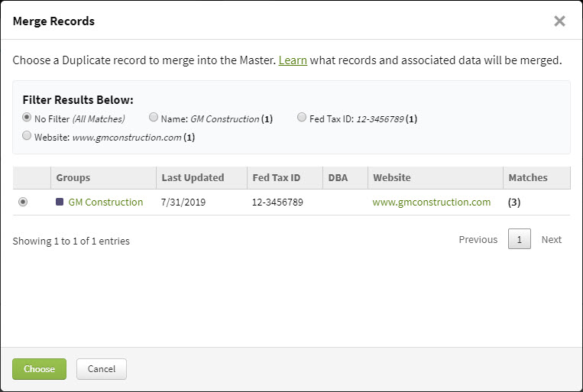Select the Website filter radio button
Image resolution: width=583 pixels, height=392 pixels.
coord(27,135)
